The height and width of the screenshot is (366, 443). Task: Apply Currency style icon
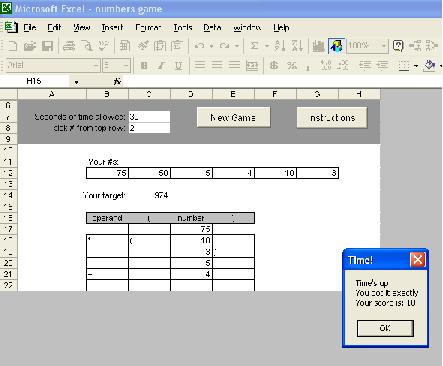pyautogui.click(x=274, y=65)
